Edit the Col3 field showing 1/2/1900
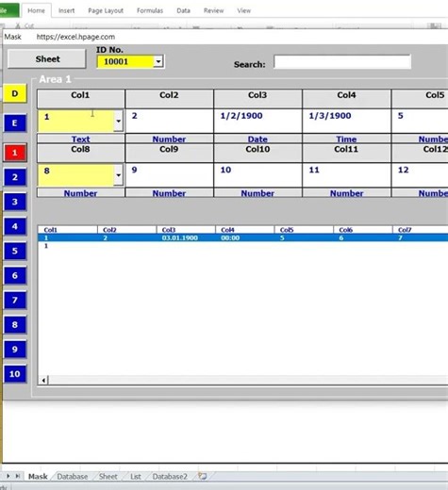 coord(257,121)
